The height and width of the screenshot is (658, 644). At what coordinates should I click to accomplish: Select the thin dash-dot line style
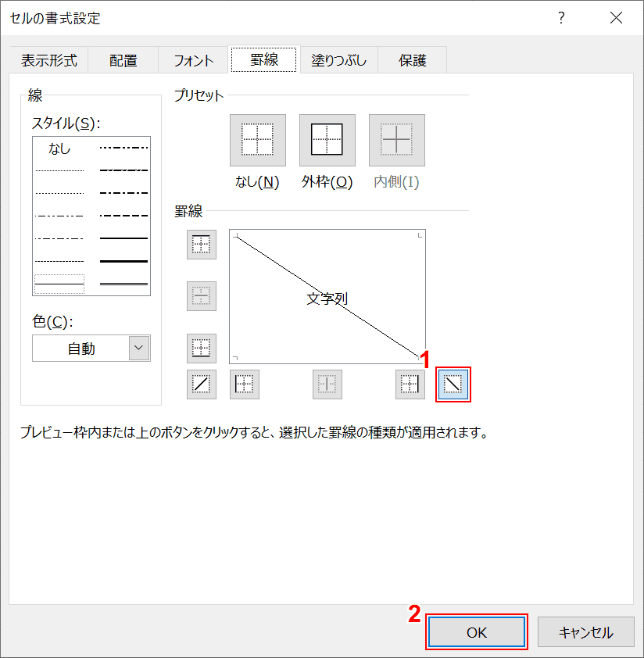tap(59, 238)
